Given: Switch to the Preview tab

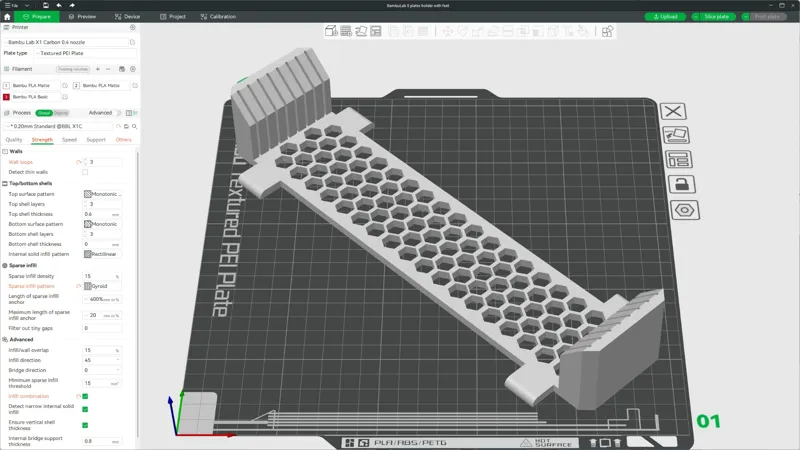Looking at the screenshot, I should 83,16.
